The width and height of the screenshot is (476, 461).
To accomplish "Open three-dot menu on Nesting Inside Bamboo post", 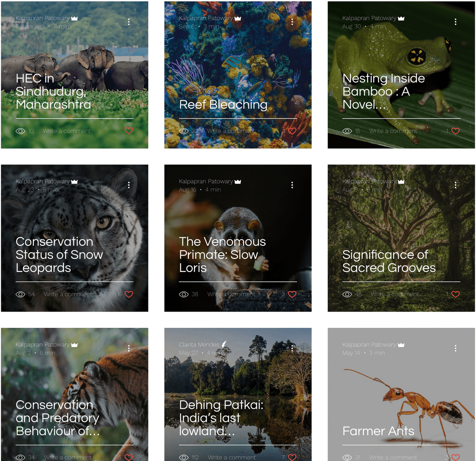I will [x=456, y=22].
